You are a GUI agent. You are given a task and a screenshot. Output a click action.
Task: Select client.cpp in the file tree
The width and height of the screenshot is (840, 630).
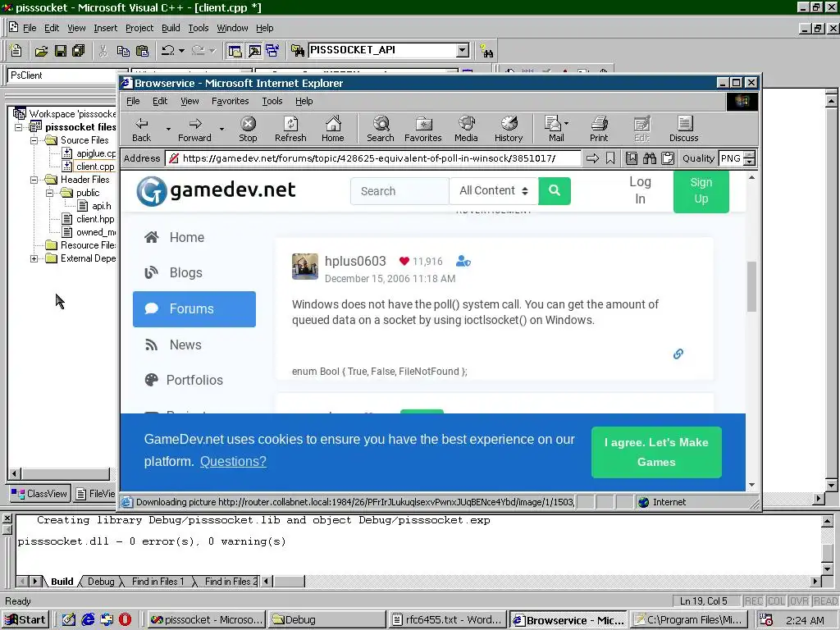tap(95, 167)
